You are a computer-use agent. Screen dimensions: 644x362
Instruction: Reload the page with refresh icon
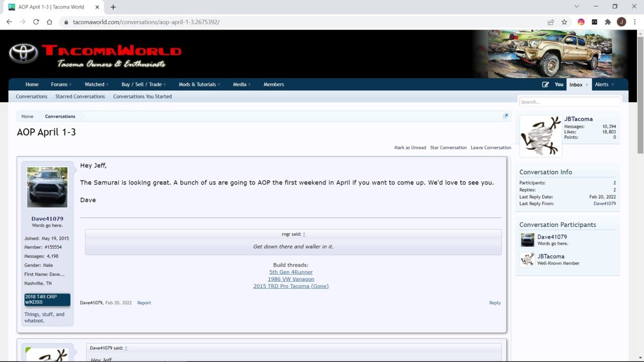coord(36,22)
